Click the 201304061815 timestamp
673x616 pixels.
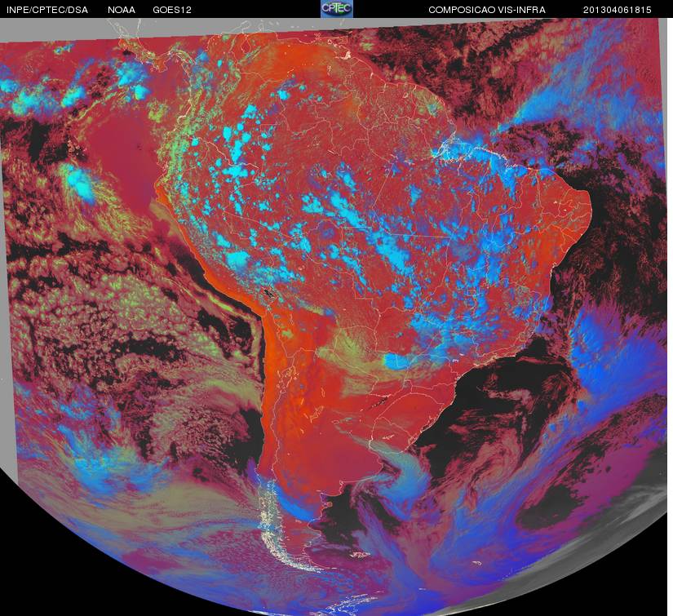[618, 10]
